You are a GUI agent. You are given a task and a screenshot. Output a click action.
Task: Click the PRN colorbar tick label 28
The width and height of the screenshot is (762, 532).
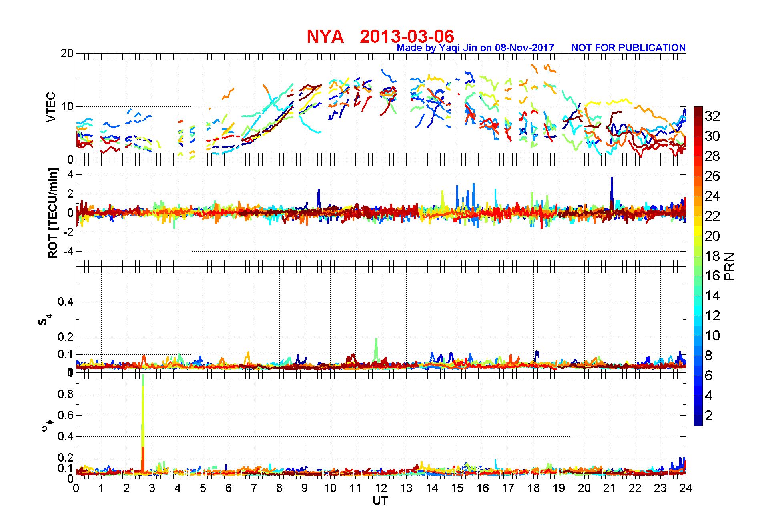[x=712, y=156]
